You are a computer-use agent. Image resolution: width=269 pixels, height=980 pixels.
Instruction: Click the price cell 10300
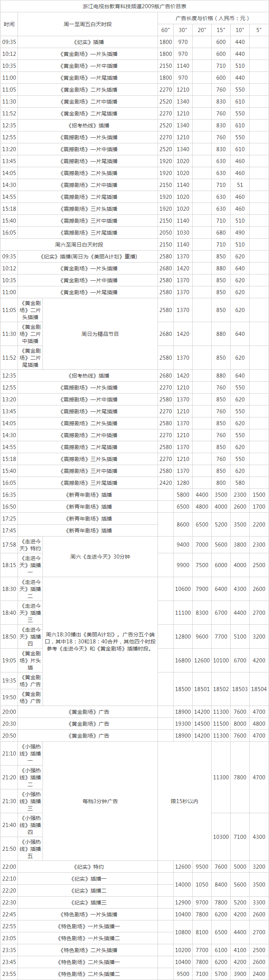coord(221,837)
